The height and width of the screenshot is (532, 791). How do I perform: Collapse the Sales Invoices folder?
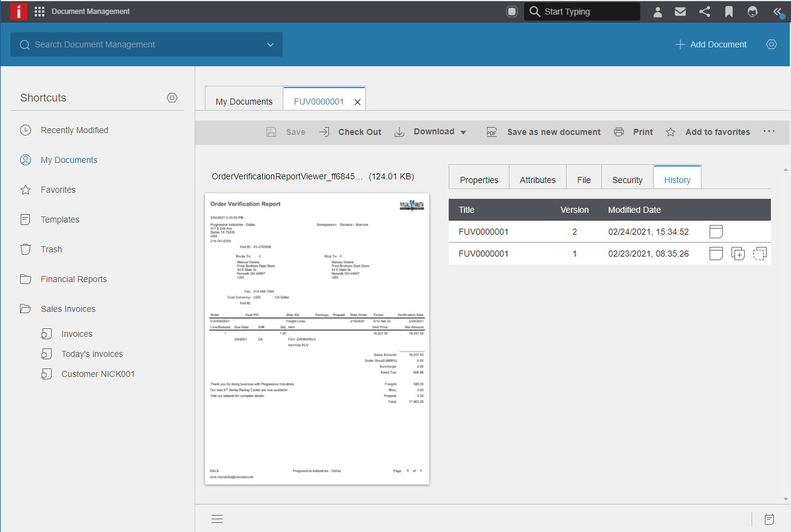click(x=26, y=309)
